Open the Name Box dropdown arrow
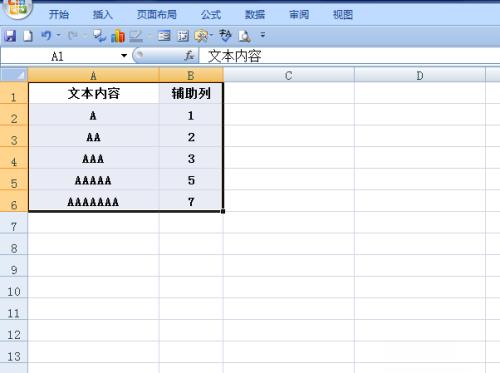This screenshot has height=373, width=500. [x=124, y=56]
